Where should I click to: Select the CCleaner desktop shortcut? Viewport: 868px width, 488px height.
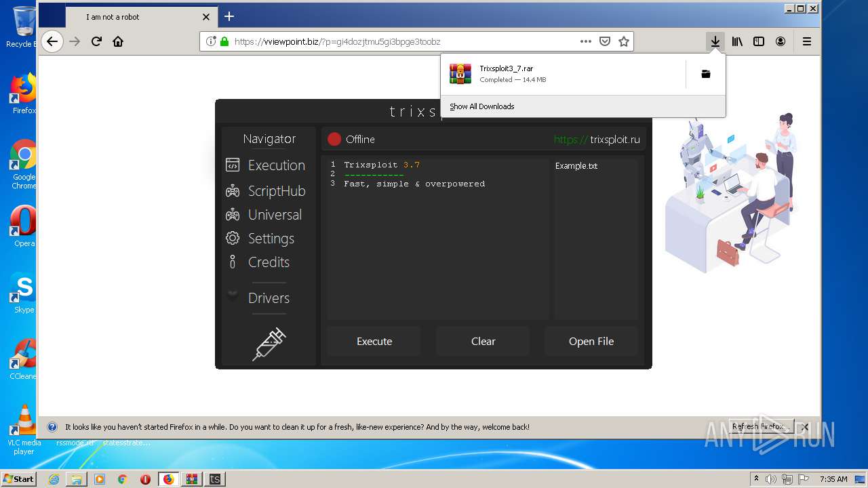point(23,359)
